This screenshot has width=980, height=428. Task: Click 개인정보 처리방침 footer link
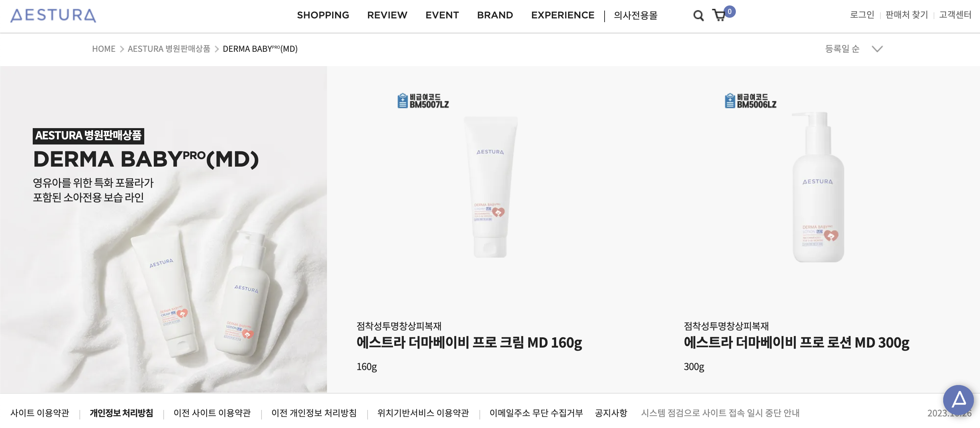point(121,413)
